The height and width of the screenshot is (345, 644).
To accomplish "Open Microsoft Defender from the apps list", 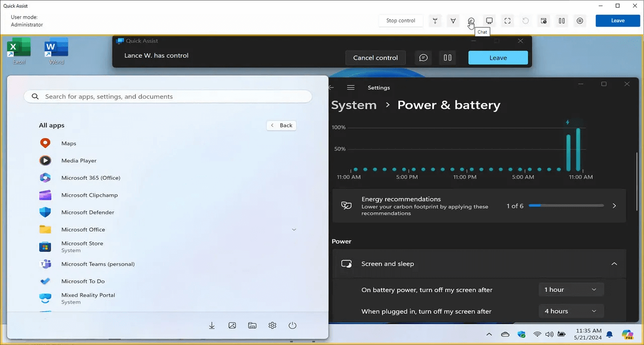I will [x=88, y=213].
